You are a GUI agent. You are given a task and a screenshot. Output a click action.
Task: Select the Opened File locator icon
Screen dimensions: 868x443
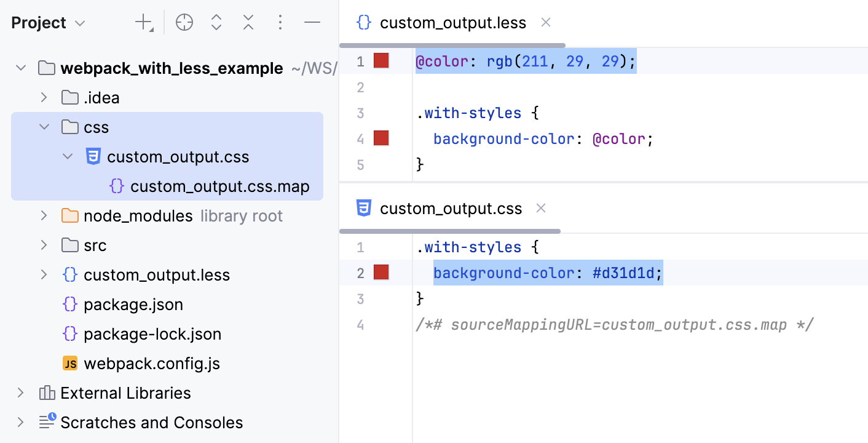pyautogui.click(x=184, y=22)
